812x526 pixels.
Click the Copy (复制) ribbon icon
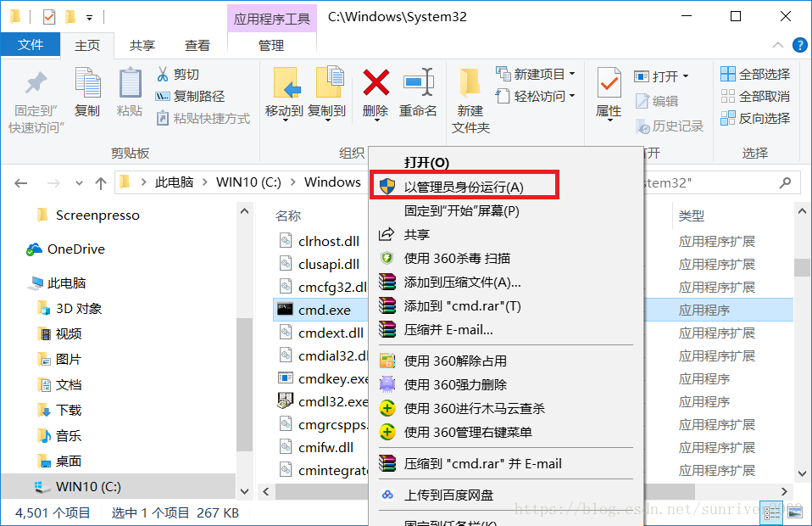[87, 83]
